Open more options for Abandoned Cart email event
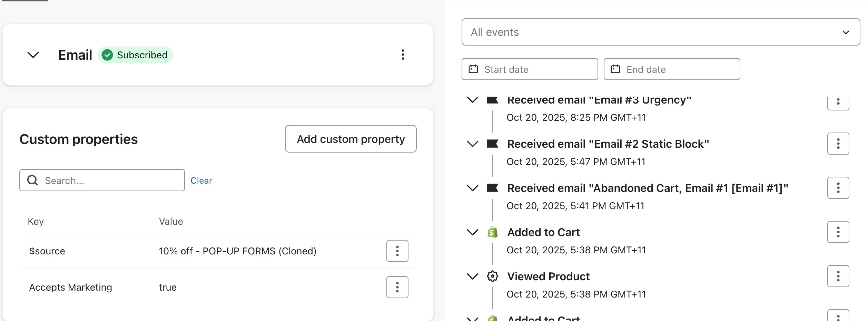 click(838, 188)
